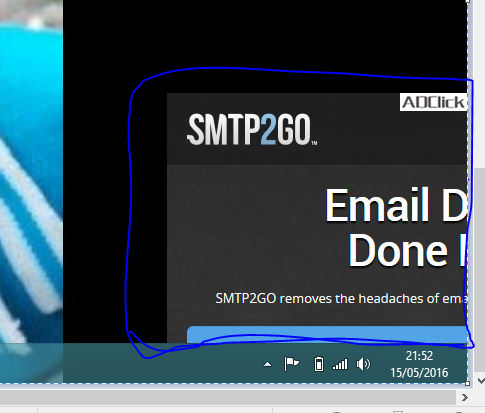Show hidden icons in the system tray
Viewport: 485px width, 413px height.
[x=267, y=365]
